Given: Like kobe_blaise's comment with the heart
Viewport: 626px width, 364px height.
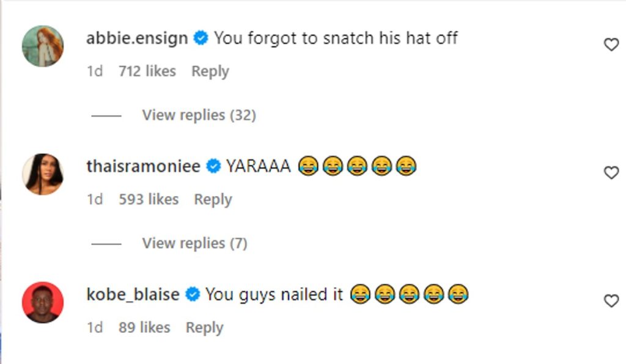Looking at the screenshot, I should pyautogui.click(x=611, y=300).
